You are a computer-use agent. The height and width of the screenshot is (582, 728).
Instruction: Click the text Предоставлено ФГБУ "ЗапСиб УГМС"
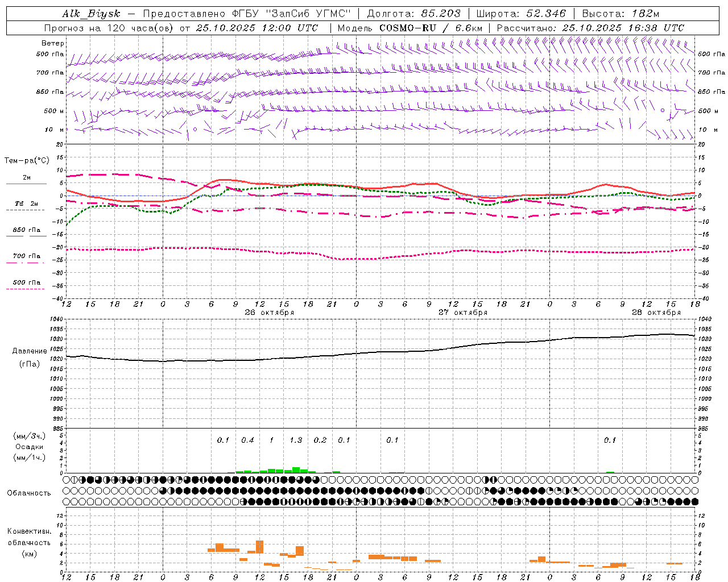click(247, 14)
